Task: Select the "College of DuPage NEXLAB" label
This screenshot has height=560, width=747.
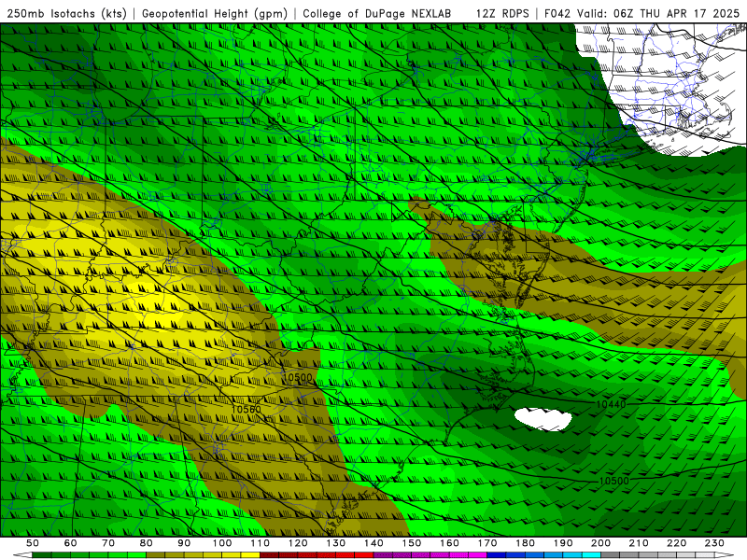Action: (377, 14)
